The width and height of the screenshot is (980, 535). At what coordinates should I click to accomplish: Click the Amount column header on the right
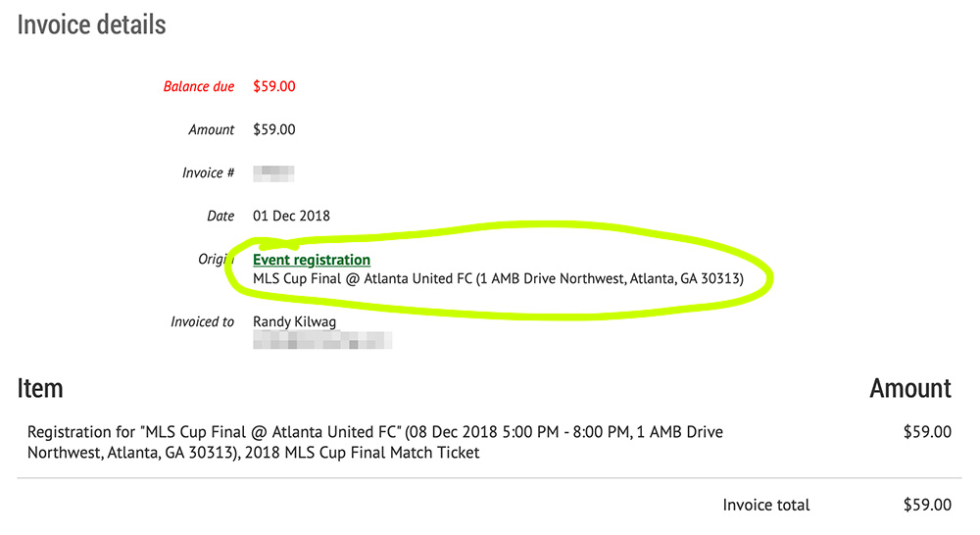coord(910,388)
